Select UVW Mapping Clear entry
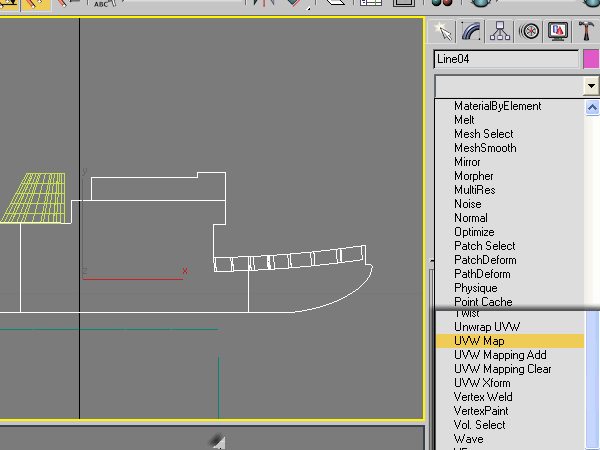The height and width of the screenshot is (450, 600). coord(502,369)
